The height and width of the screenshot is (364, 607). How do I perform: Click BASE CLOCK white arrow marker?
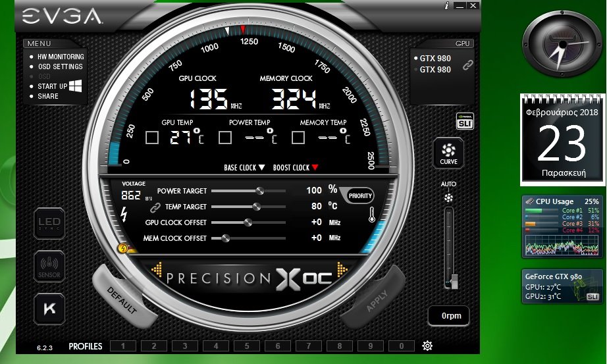pos(261,168)
